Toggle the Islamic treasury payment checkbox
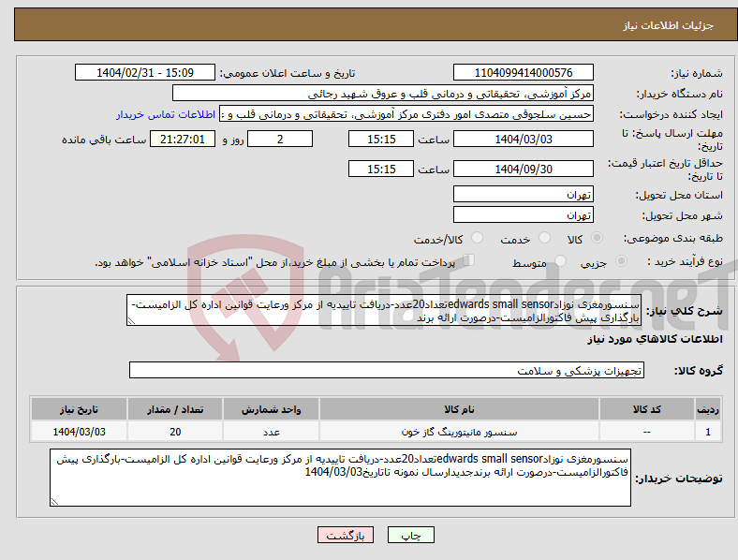Screen dimensions: 738x560 pyautogui.click(x=469, y=259)
